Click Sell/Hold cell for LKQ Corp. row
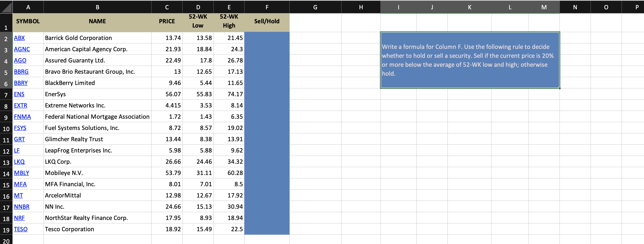Screen dimensions: 644x244 point(267,162)
